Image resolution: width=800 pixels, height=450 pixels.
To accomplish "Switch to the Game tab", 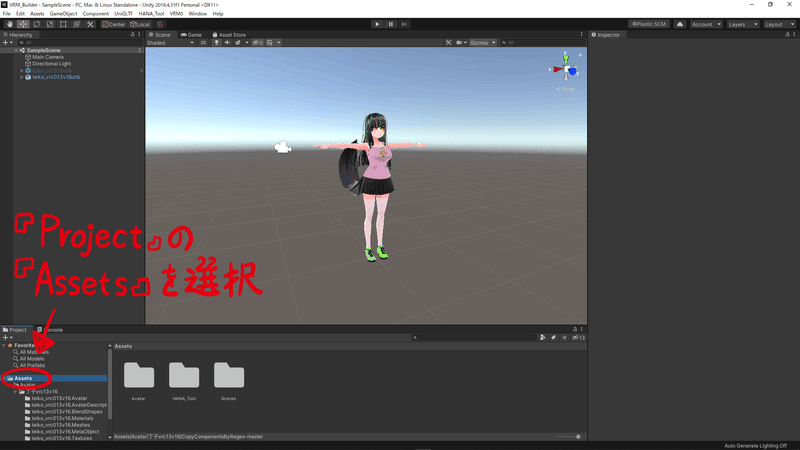I will [191, 35].
